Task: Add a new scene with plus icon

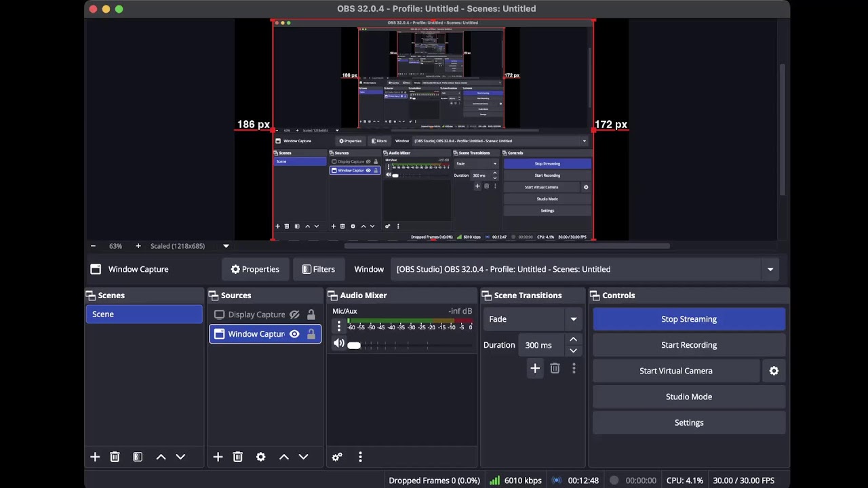Action: tap(95, 457)
